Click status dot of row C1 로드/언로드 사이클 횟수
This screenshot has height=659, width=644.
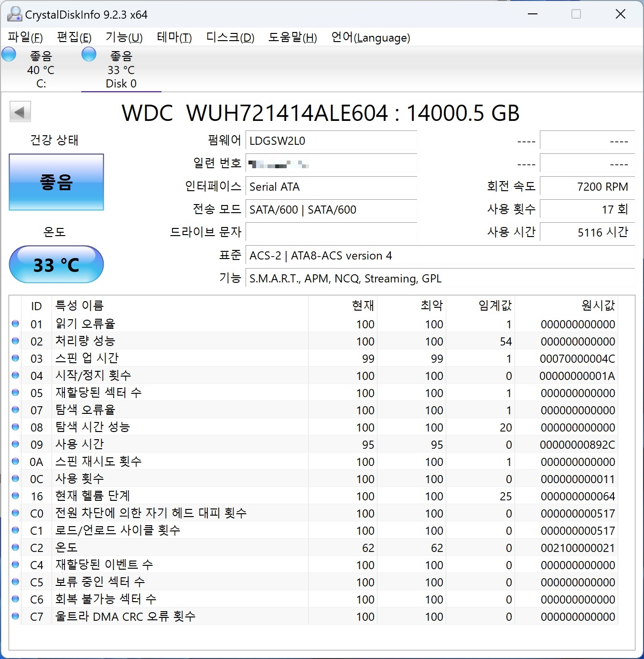(x=15, y=530)
